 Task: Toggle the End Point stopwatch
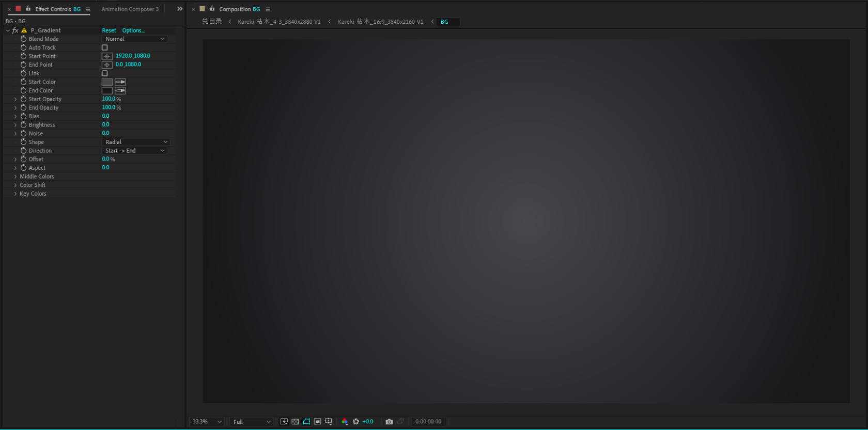23,65
